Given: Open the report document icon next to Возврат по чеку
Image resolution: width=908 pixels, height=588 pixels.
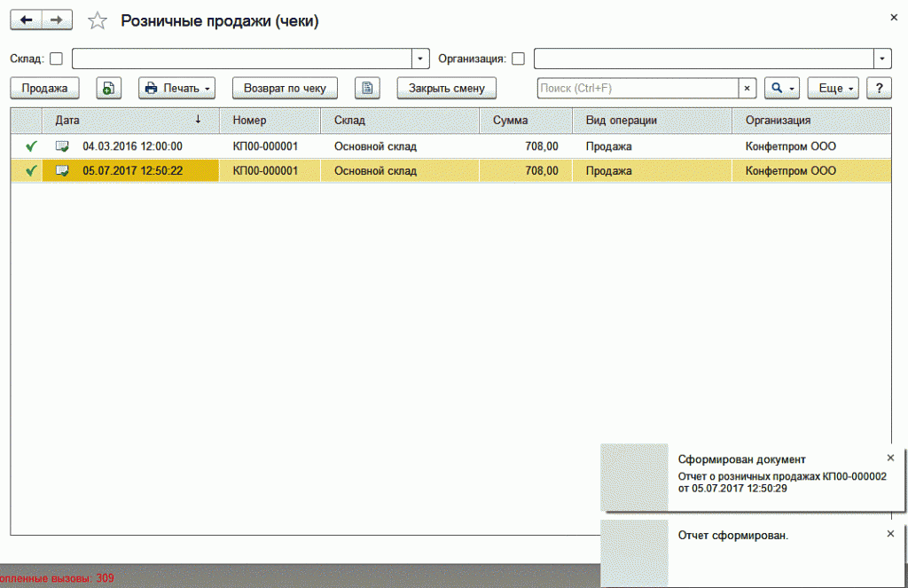Looking at the screenshot, I should [367, 88].
